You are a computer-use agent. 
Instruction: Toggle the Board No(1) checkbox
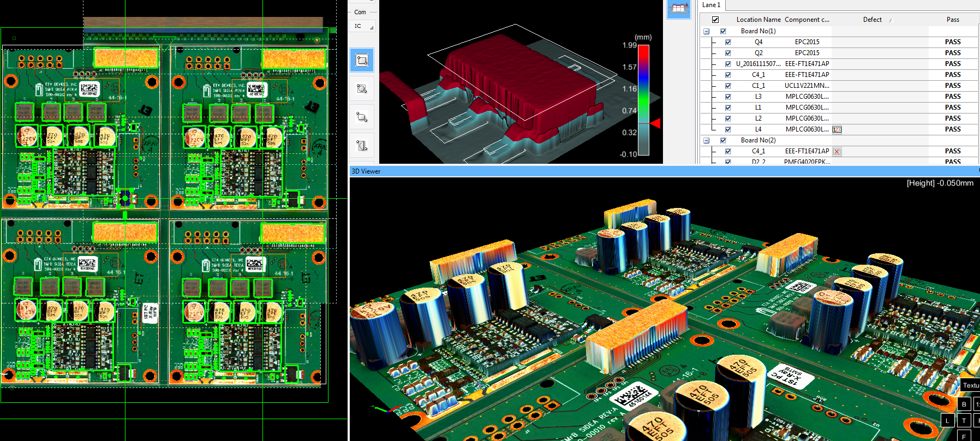click(723, 31)
